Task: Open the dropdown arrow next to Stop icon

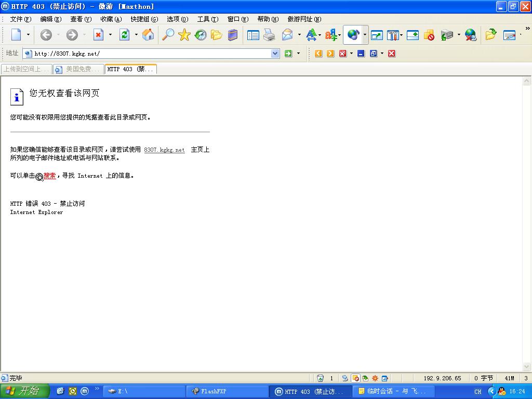Action: click(x=110, y=35)
